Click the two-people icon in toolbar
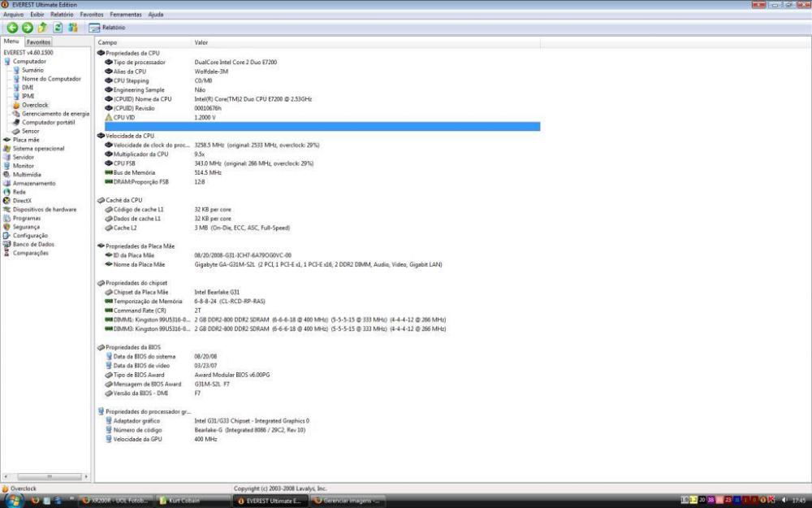Image resolution: width=812 pixels, height=508 pixels. coord(73,28)
